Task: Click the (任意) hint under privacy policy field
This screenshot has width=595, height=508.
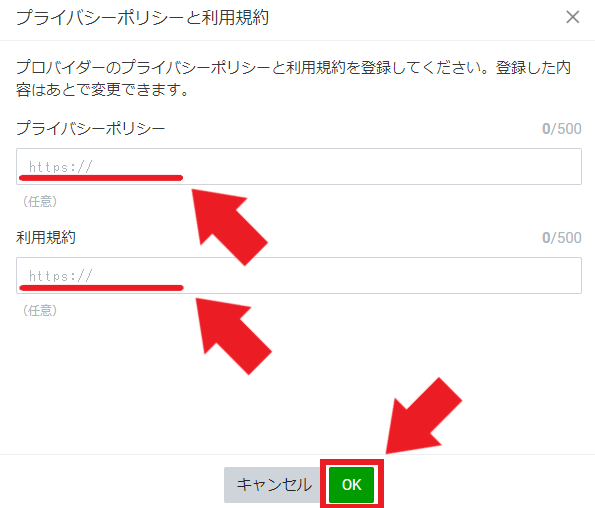Action: [x=40, y=201]
